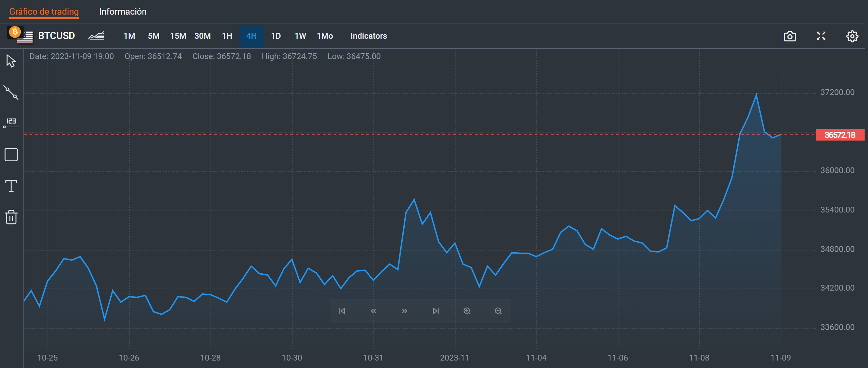Click the 10-28 date axis label
The height and width of the screenshot is (368, 868).
210,358
